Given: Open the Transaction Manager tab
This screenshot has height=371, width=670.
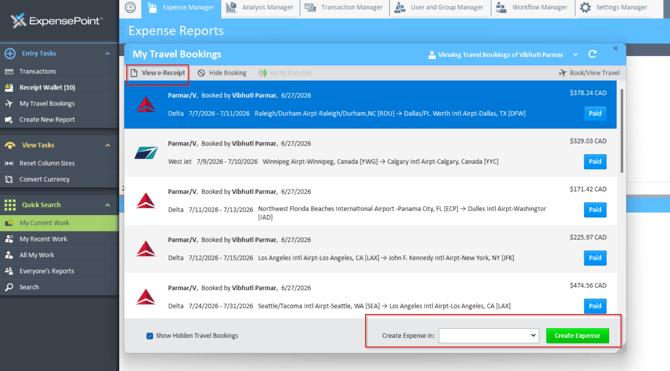Looking at the screenshot, I should 344,8.
